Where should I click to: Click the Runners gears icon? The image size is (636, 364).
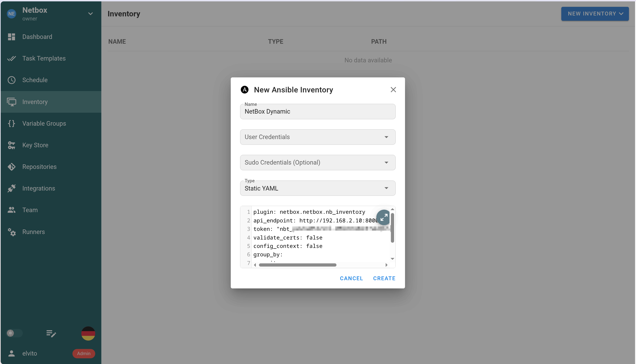click(12, 232)
